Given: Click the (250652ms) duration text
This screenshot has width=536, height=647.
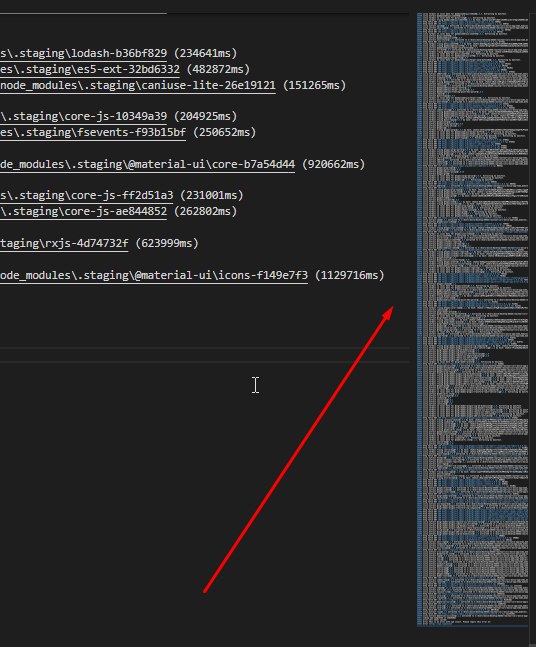Looking at the screenshot, I should point(224,132).
